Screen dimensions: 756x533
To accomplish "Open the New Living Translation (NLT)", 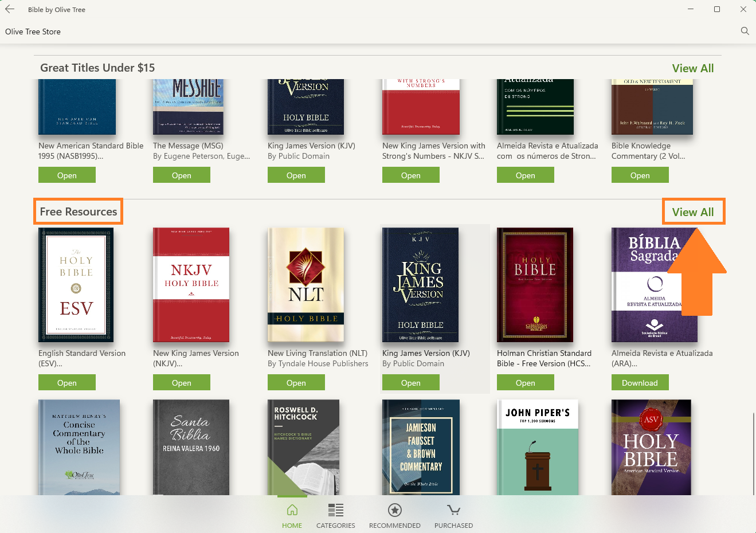I will point(296,382).
